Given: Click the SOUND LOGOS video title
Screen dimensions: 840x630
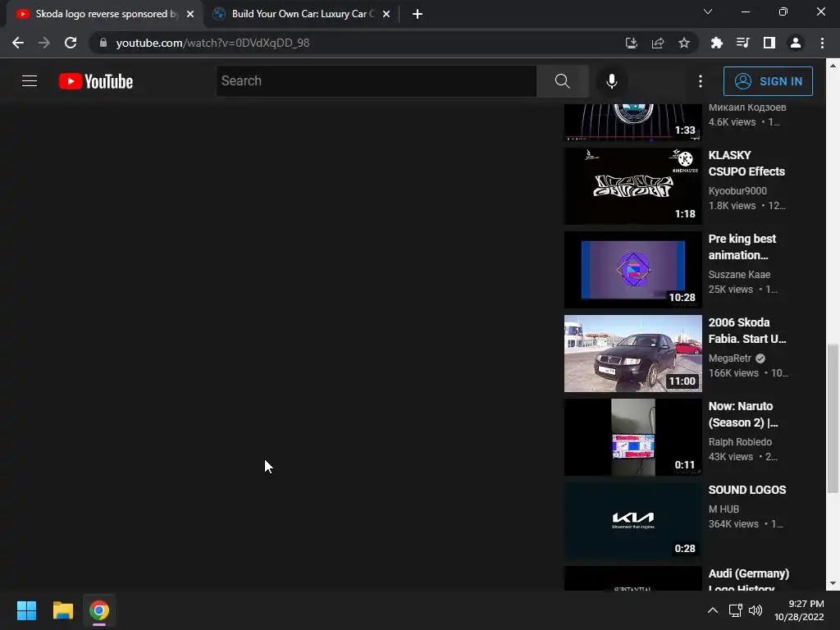Looking at the screenshot, I should coord(746,490).
